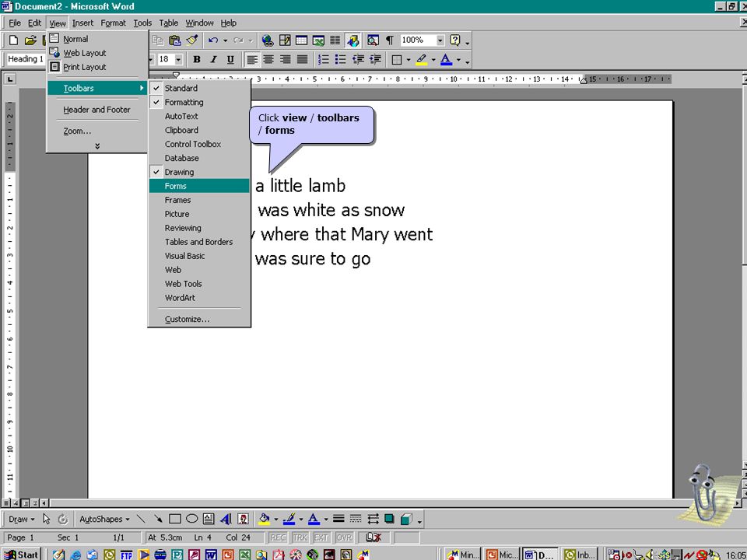Screen dimensions: 747x560
Task: Click the Insert Hyperlink globe icon
Action: click(268, 40)
